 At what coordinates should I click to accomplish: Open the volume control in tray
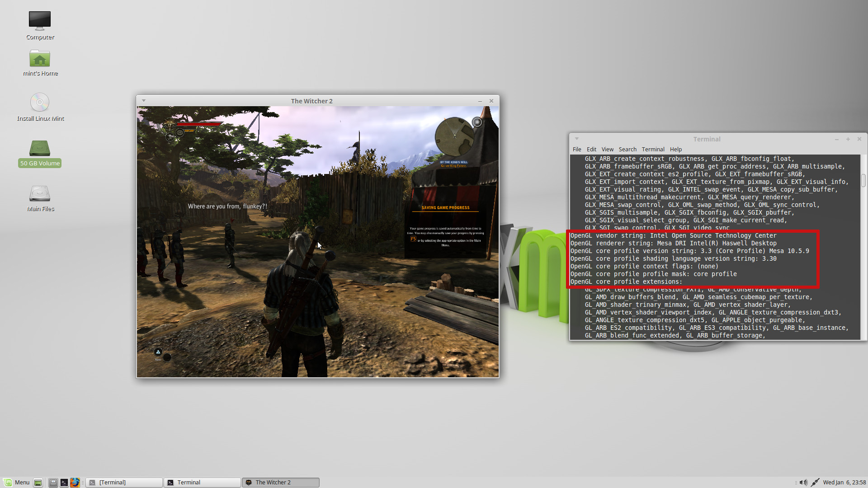(x=803, y=482)
